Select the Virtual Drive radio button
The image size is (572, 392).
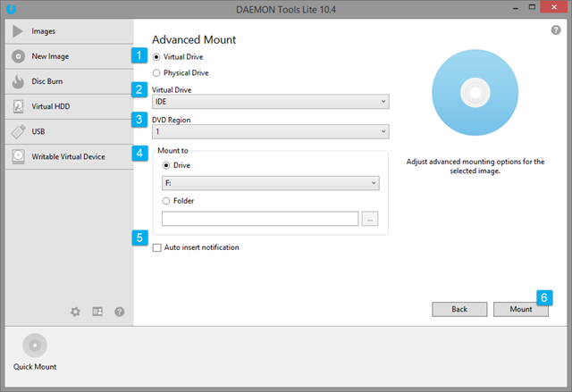156,57
